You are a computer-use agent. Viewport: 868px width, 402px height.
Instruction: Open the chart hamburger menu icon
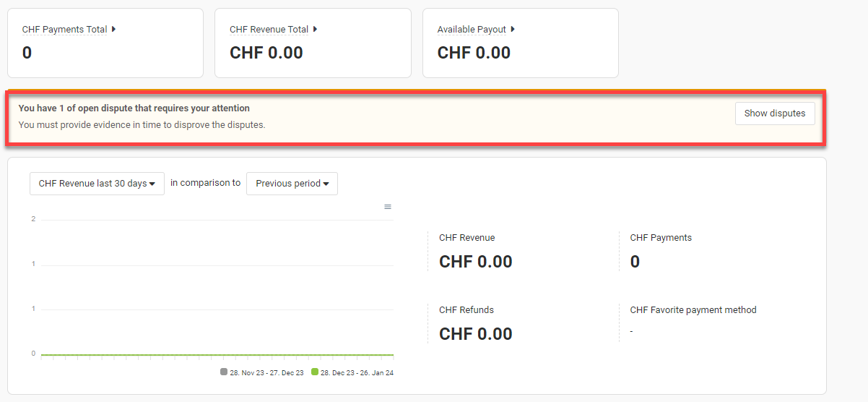[x=388, y=207]
